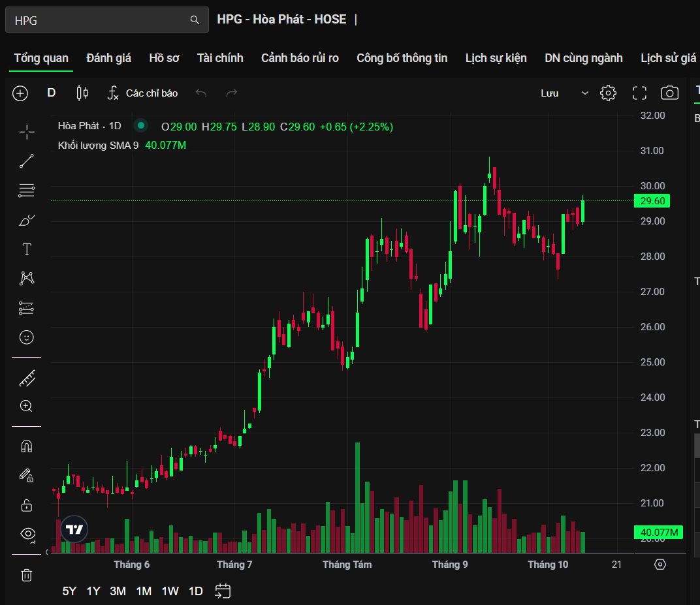
Task: Open the D timeframe interval selector
Action: tap(52, 93)
